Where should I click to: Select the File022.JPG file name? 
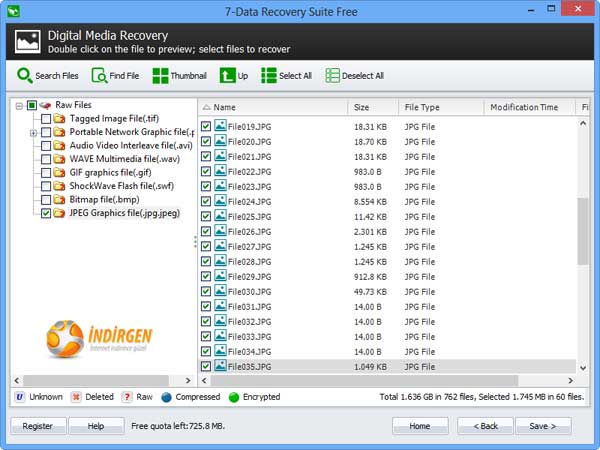249,172
